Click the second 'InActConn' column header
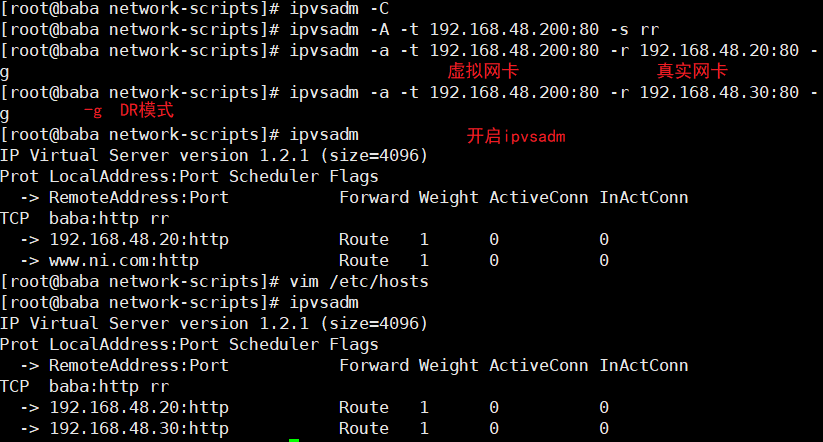This screenshot has width=823, height=442. 644,365
